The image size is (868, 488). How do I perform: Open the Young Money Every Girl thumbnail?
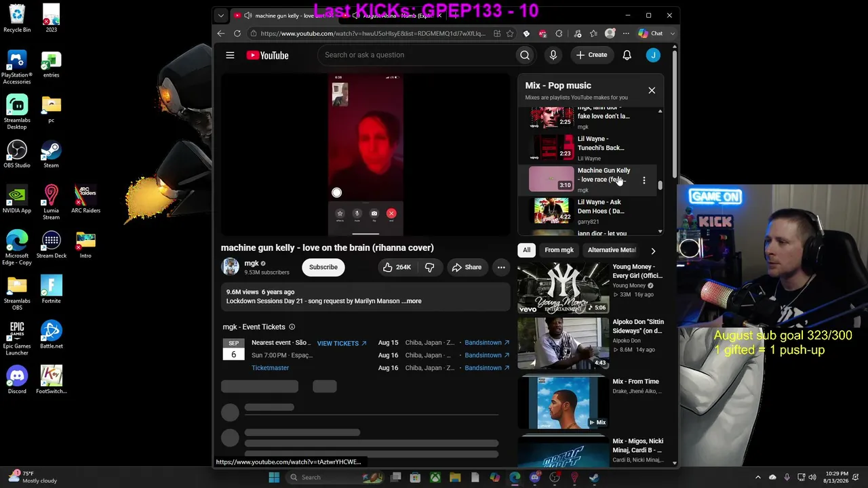(563, 288)
